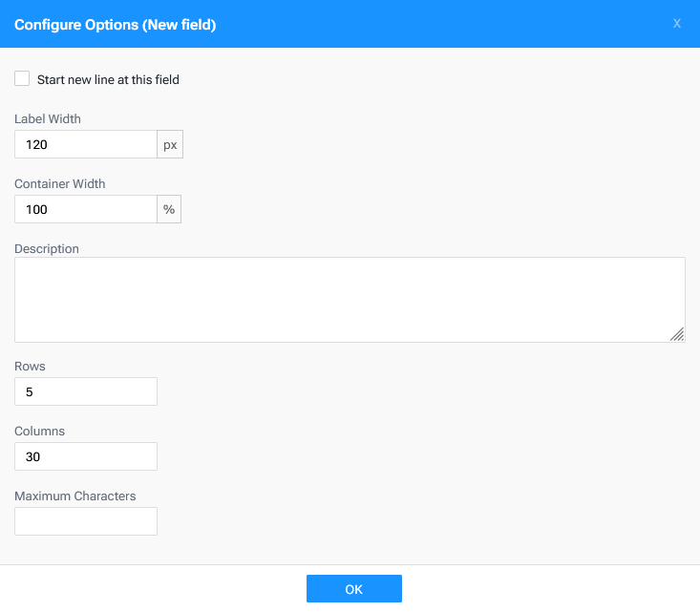Click the Maximum Characters label text

75,496
